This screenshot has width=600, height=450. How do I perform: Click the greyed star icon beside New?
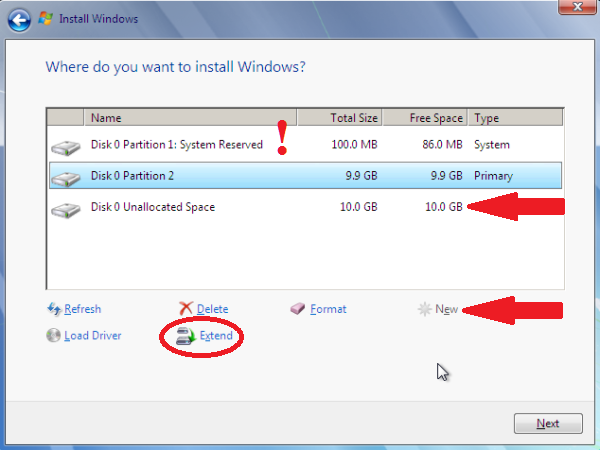tap(424, 309)
